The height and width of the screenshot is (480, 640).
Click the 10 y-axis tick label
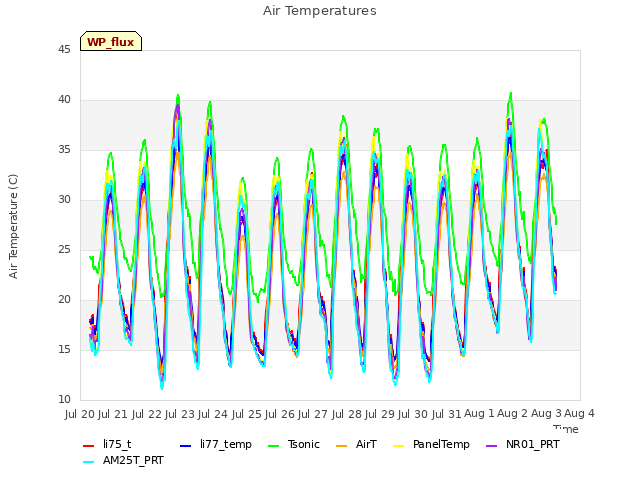click(64, 400)
